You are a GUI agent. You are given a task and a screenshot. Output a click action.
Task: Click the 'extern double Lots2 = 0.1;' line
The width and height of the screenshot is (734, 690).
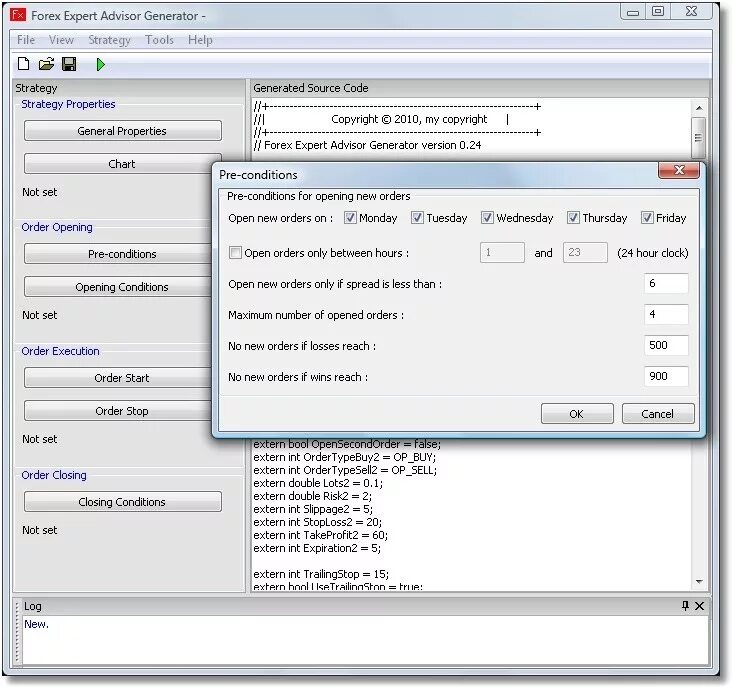[x=318, y=483]
